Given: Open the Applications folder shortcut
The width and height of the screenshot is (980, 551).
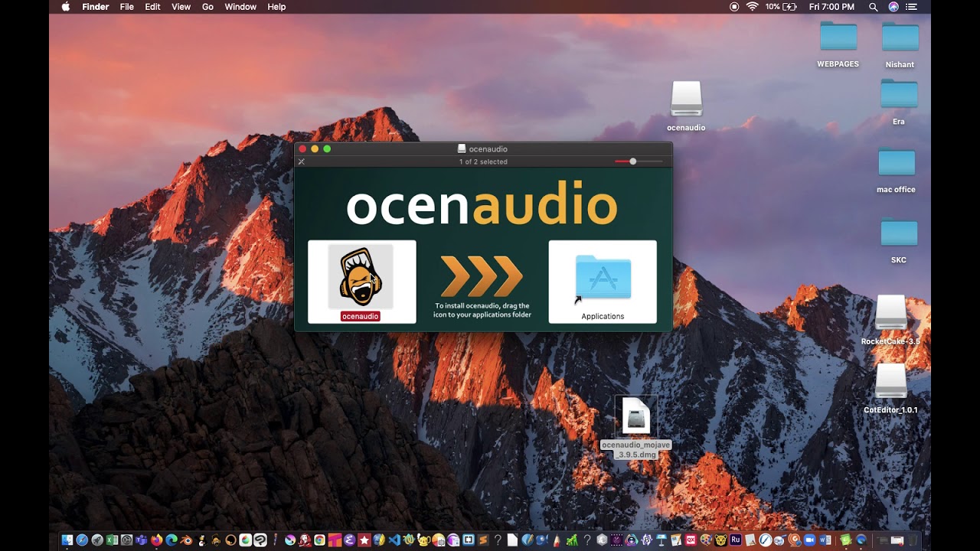Looking at the screenshot, I should click(x=603, y=277).
